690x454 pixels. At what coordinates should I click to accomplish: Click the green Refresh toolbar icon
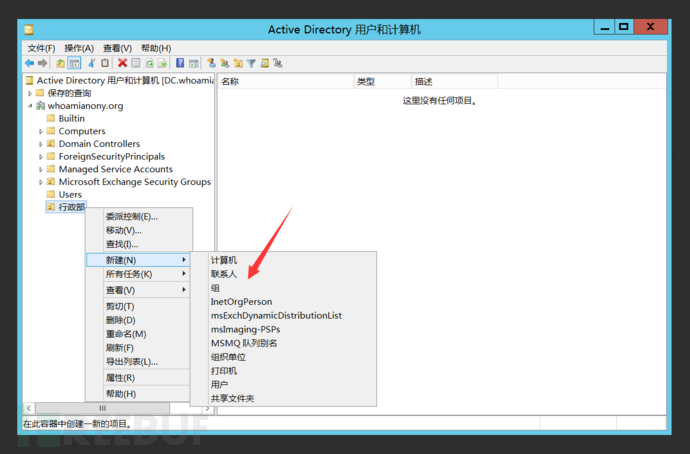click(150, 63)
